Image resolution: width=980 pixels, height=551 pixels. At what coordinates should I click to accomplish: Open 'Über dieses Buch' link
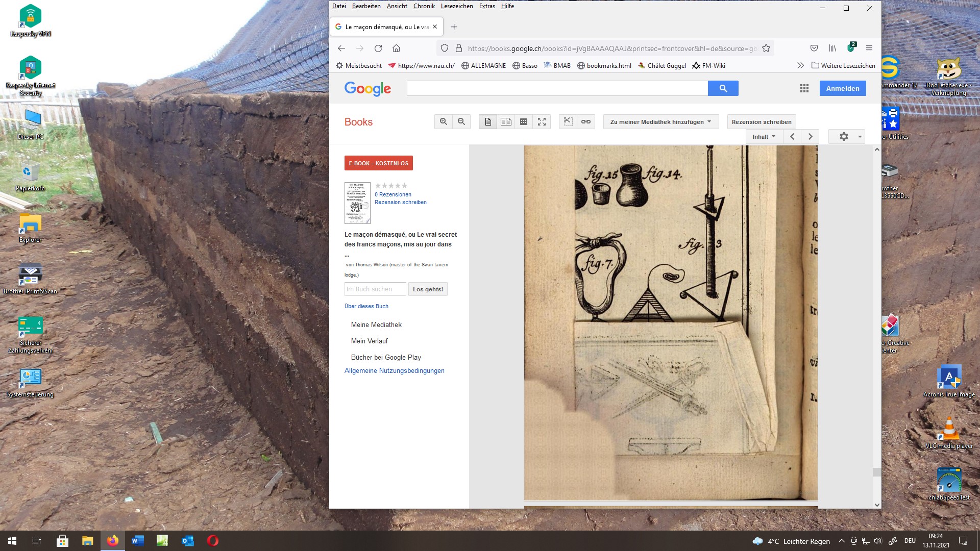366,306
